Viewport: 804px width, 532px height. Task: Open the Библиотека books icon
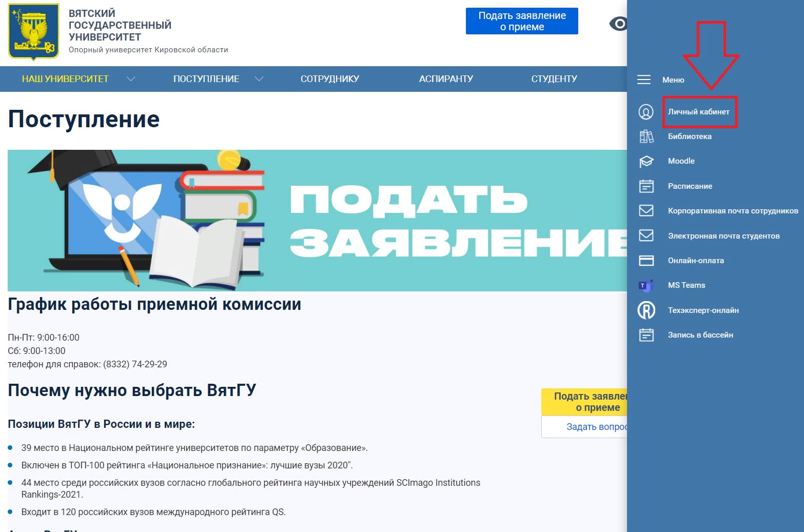coord(646,136)
